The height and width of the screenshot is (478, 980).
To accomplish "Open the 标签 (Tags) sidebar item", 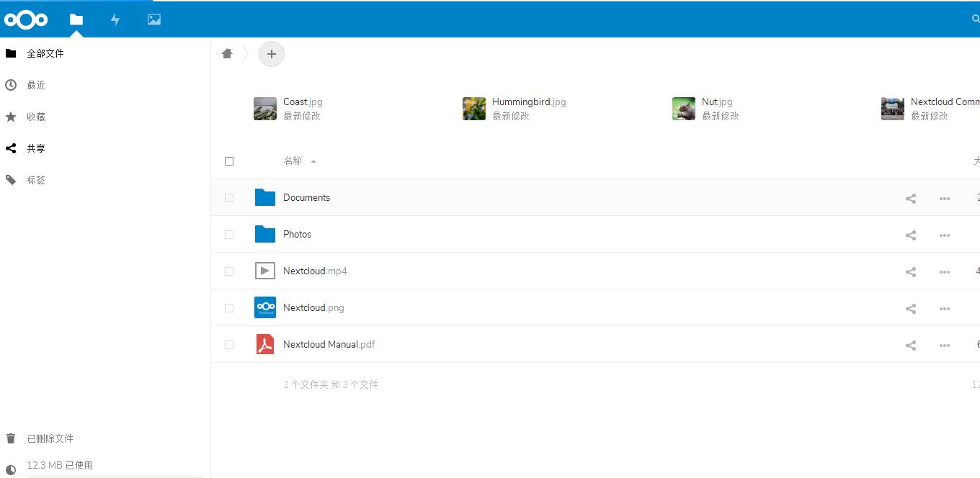I will click(x=36, y=179).
